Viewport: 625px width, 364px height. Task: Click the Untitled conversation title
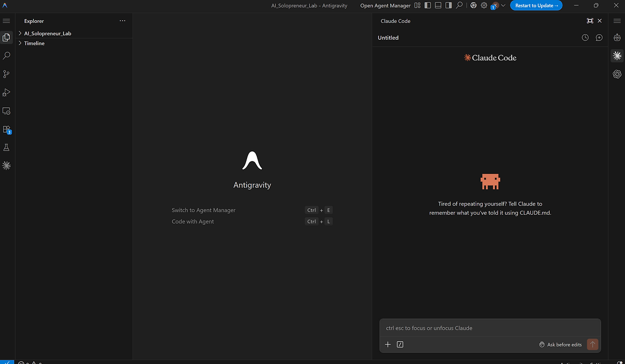tap(388, 38)
